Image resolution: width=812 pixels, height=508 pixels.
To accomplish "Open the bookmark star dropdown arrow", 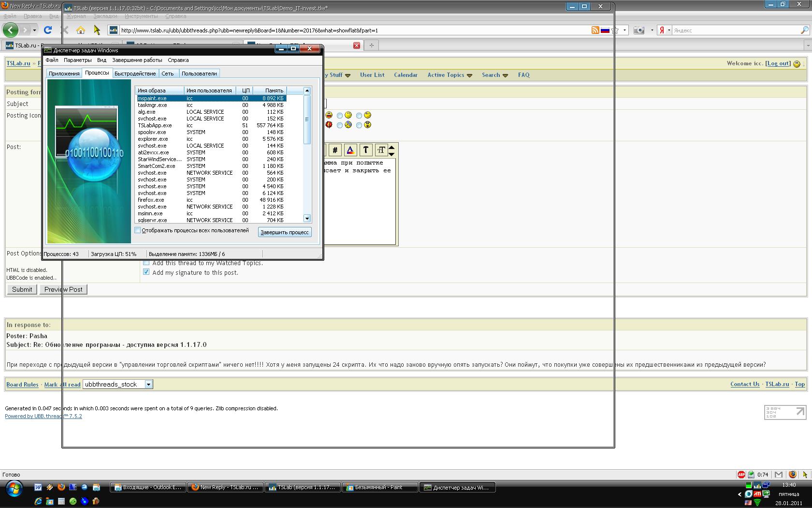I will click(x=624, y=30).
